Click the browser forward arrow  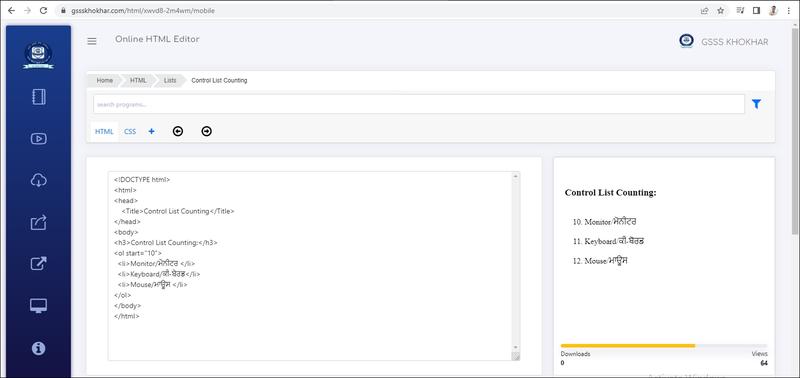pos(28,10)
